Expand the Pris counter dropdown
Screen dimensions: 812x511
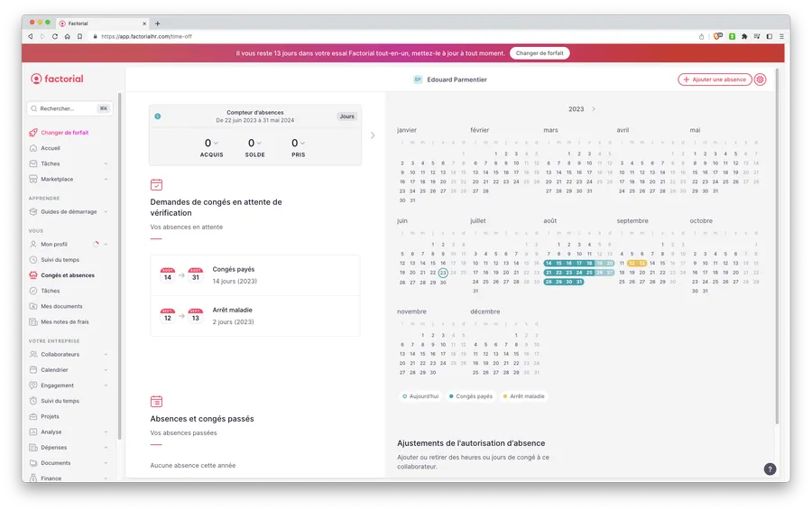302,143
